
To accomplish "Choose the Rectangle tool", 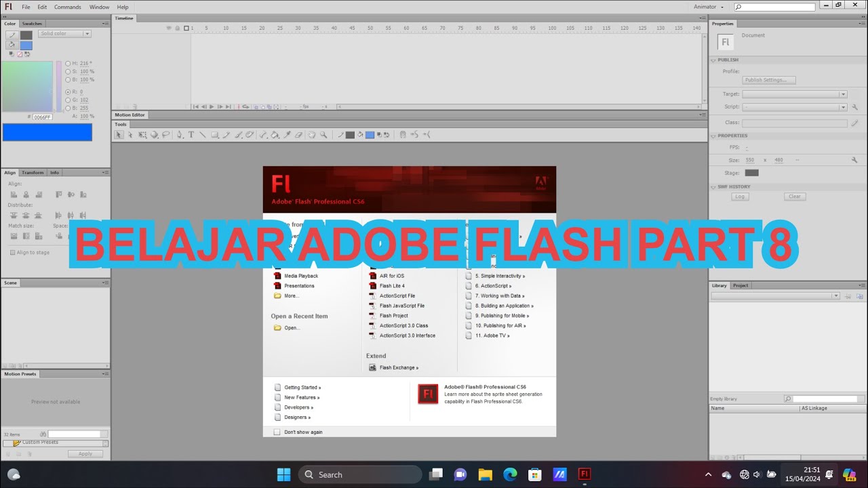I will point(214,135).
